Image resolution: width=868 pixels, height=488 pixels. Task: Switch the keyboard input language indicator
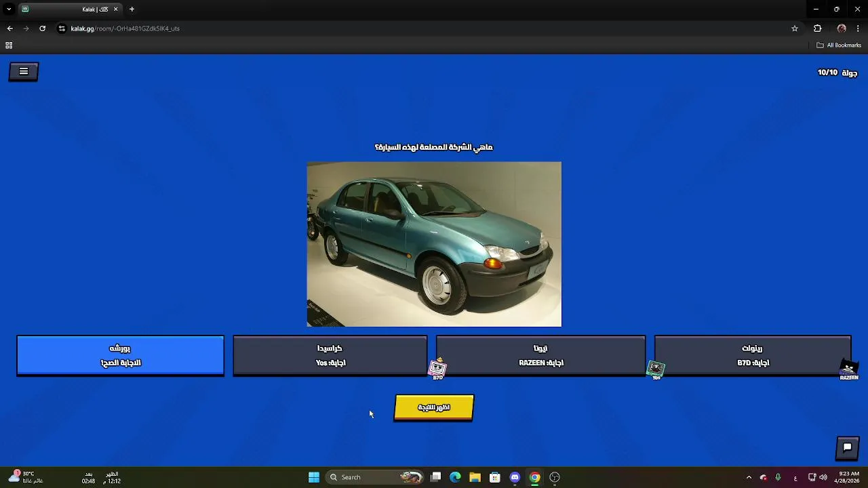[x=795, y=477]
